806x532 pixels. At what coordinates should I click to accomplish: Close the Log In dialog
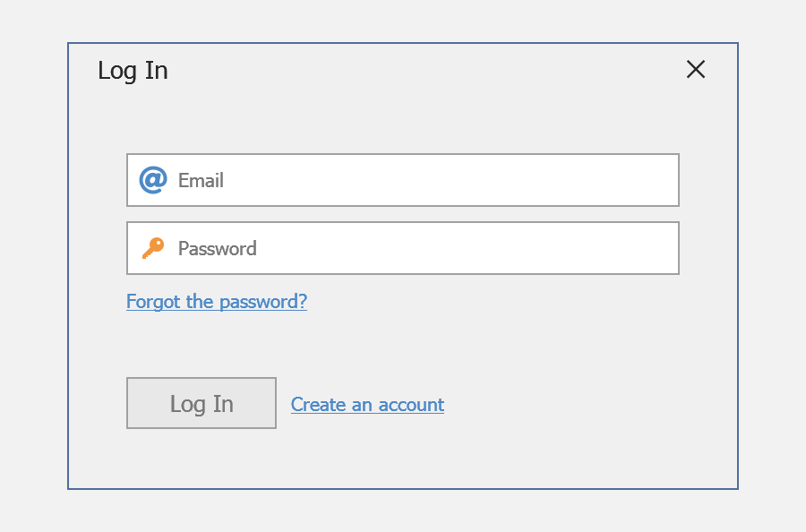[696, 69]
